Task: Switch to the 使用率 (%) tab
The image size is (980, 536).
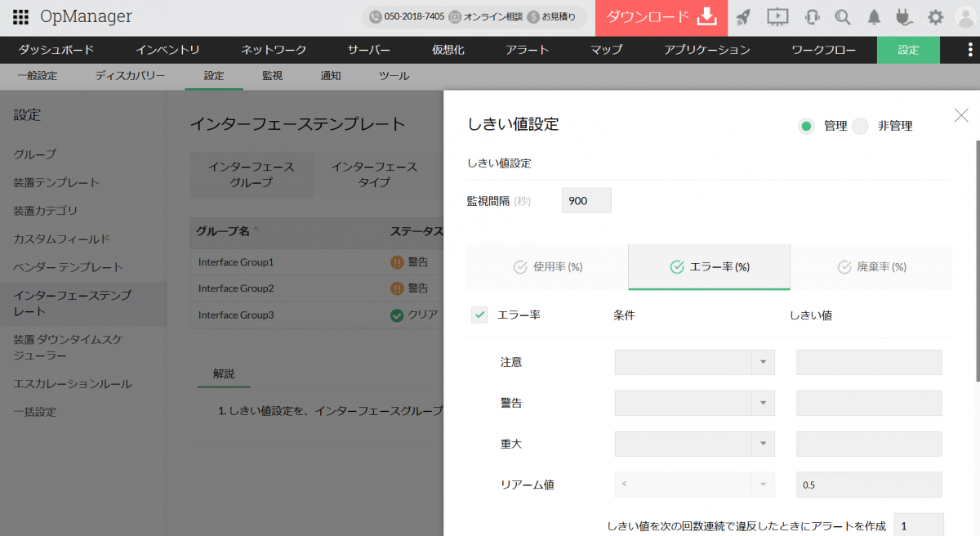Action: coord(547,267)
